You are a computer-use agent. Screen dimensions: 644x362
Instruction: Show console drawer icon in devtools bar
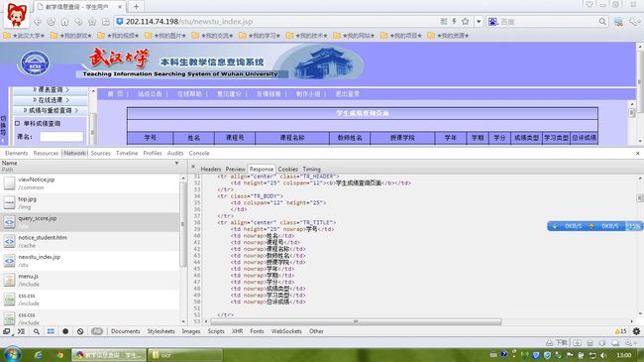click(22, 331)
